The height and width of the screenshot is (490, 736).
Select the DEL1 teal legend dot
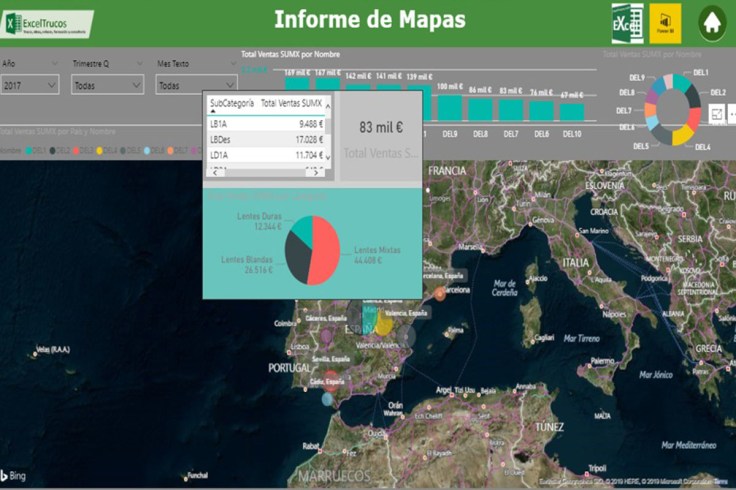pyautogui.click(x=29, y=151)
